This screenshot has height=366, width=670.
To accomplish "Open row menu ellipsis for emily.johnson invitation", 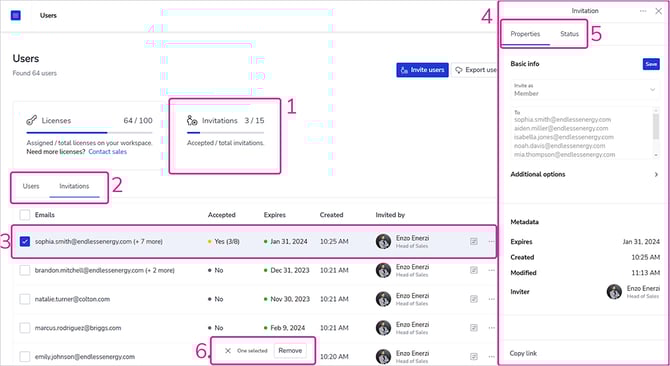I will [x=491, y=357].
